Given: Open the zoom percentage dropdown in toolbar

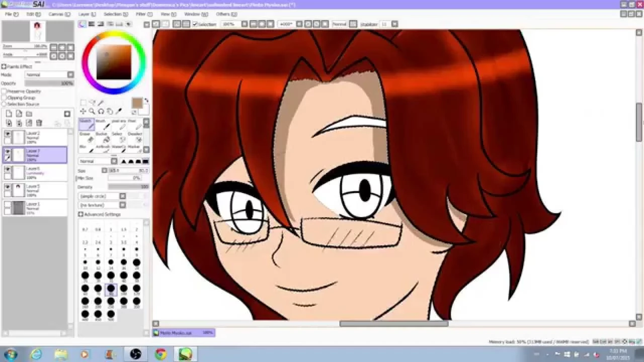Looking at the screenshot, I should click(245, 24).
